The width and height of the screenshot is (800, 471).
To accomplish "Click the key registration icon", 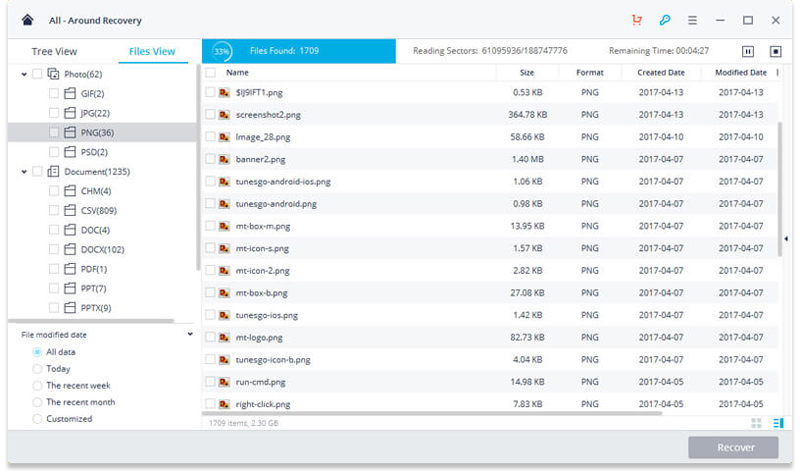I will point(664,20).
